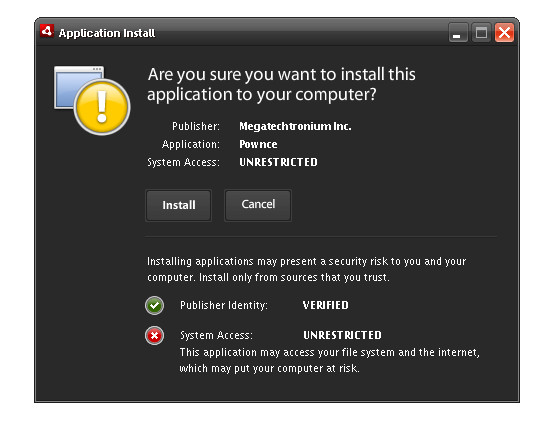Click the install confirmation heading text

click(281, 84)
